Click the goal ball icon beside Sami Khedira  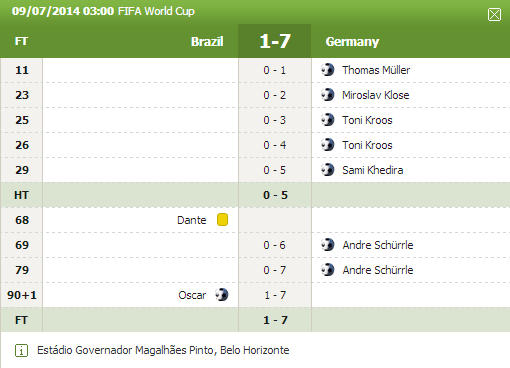[x=328, y=170]
